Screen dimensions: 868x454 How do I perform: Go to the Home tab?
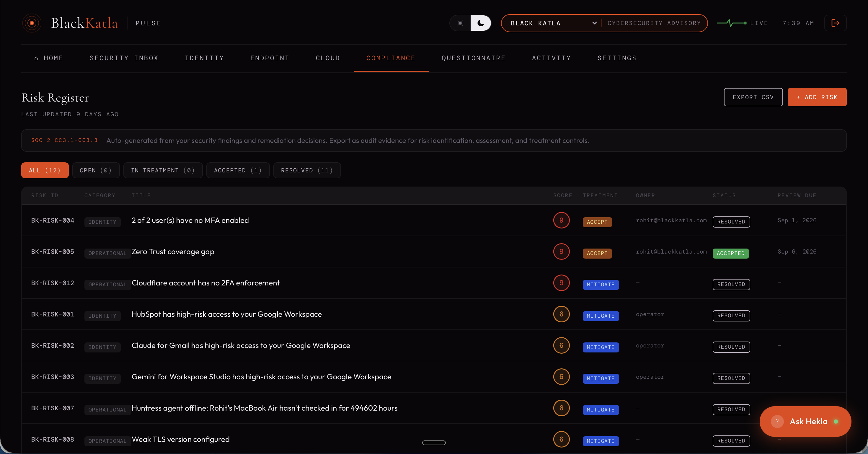[x=48, y=58]
